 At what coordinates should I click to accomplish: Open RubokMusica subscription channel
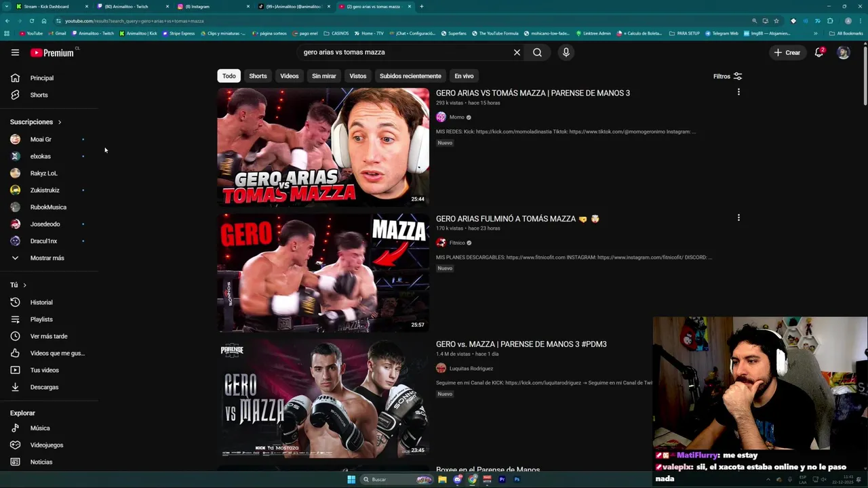tap(49, 207)
